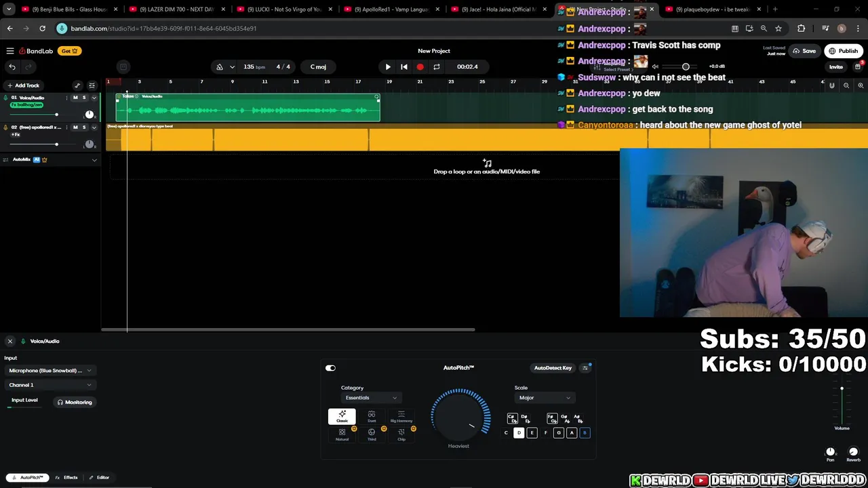Screen dimensions: 868x488
Task: Solo the 02 apollored1 beat track
Action: click(84, 127)
